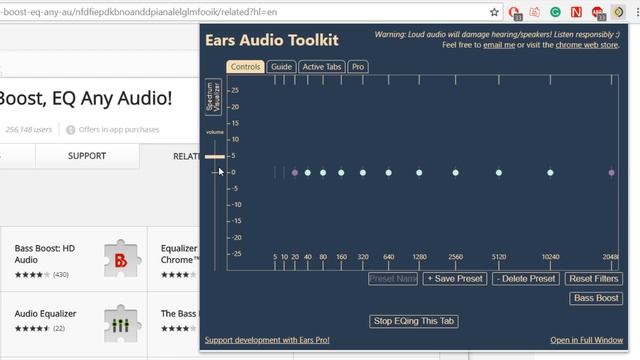Visit the chrome web store link
This screenshot has height=360, width=640.
coord(587,45)
